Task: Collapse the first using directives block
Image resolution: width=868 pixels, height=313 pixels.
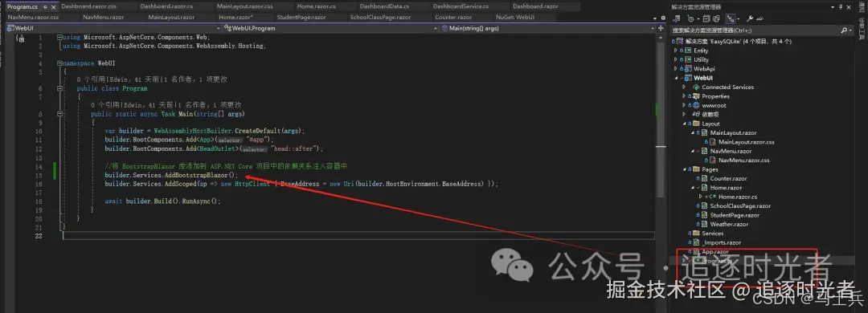Action: tap(59, 37)
